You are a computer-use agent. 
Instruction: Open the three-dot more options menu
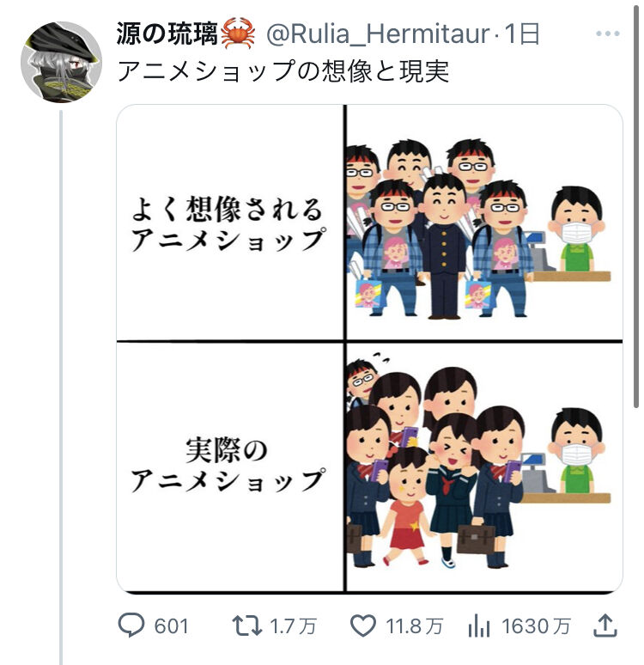608,34
